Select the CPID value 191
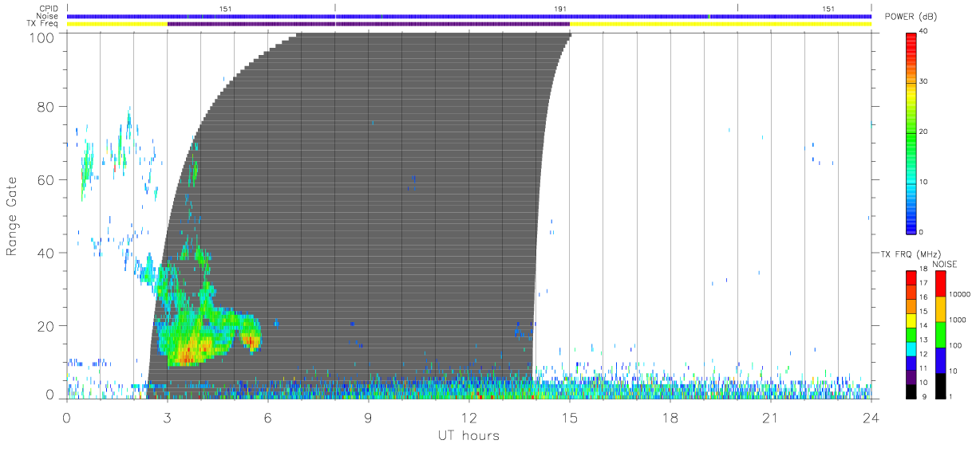 click(560, 9)
